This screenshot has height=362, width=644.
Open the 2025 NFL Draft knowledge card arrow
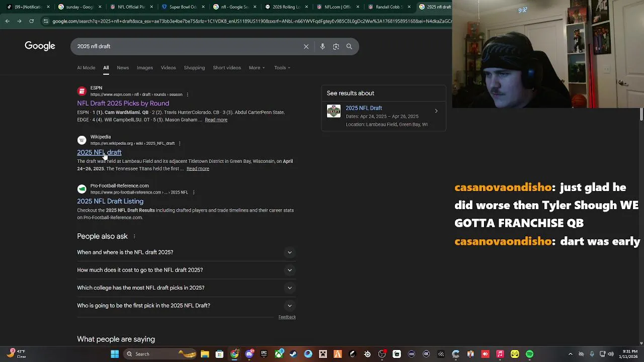[x=436, y=111]
